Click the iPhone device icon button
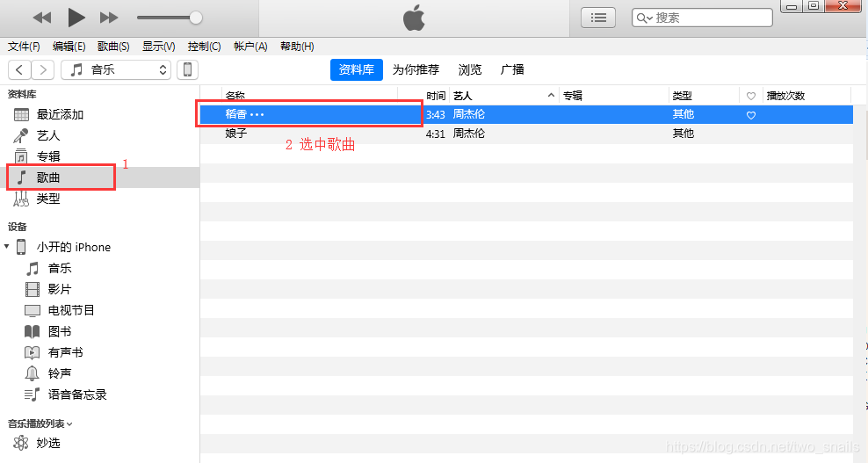The height and width of the screenshot is (463, 868). [187, 69]
